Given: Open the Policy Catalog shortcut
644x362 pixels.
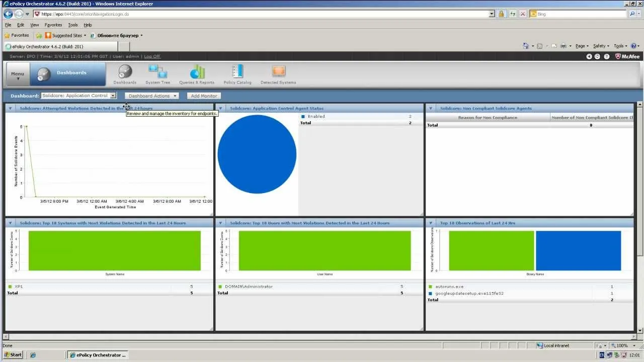Looking at the screenshot, I should (x=237, y=74).
